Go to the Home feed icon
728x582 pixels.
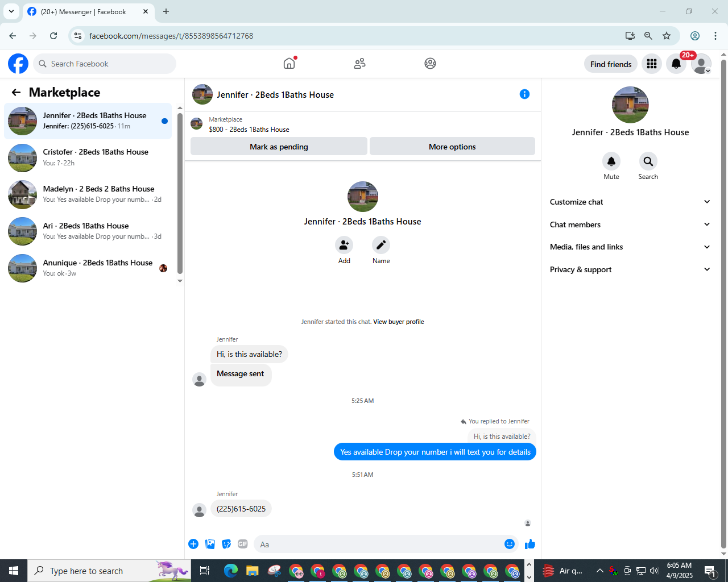pos(289,63)
